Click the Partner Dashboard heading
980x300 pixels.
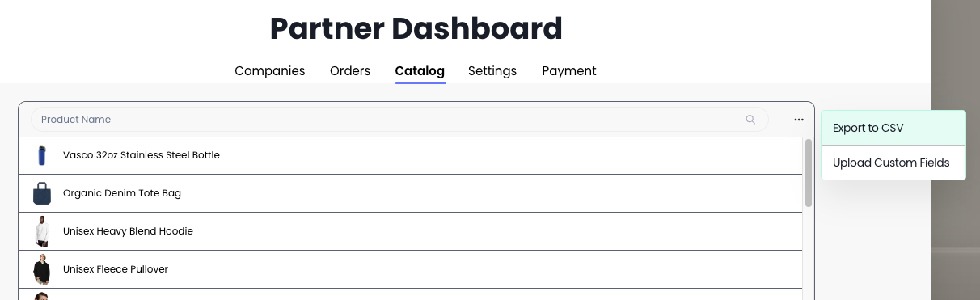[x=416, y=28]
